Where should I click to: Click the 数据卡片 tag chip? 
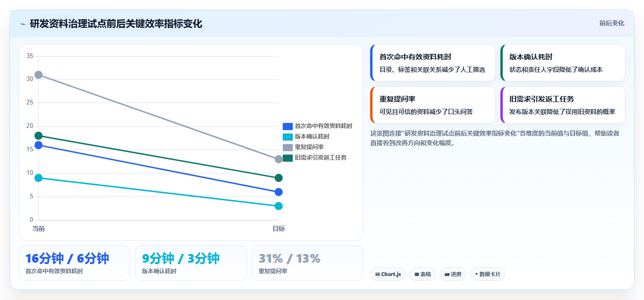click(x=487, y=274)
